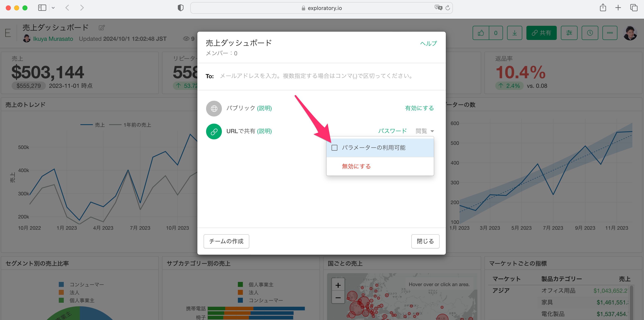Screen dimensions: 644x320
Task: Click the パスワード link
Action: (392, 131)
